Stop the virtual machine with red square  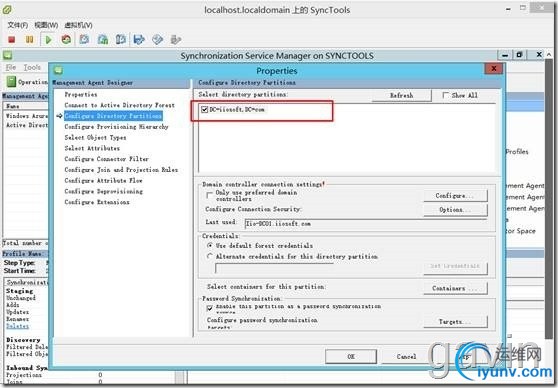tap(11, 40)
